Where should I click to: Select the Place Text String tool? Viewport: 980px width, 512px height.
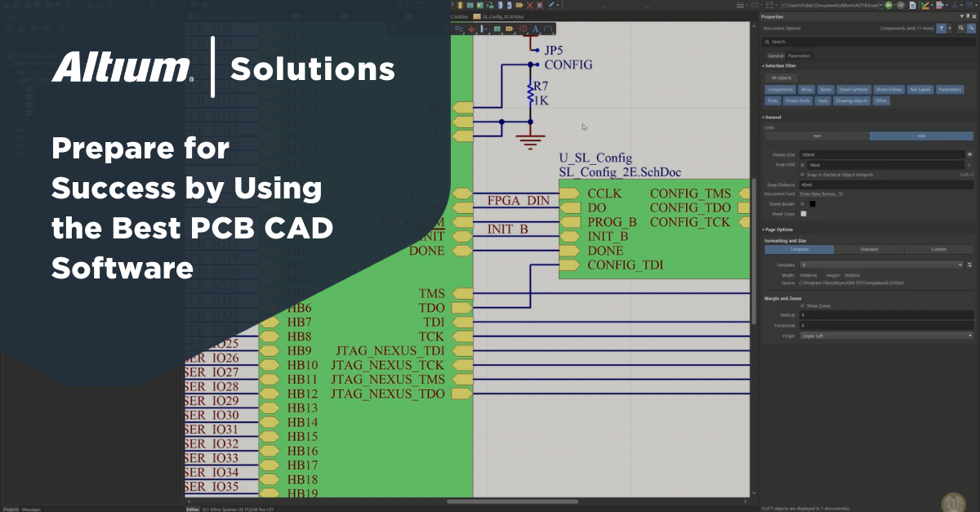[x=536, y=29]
